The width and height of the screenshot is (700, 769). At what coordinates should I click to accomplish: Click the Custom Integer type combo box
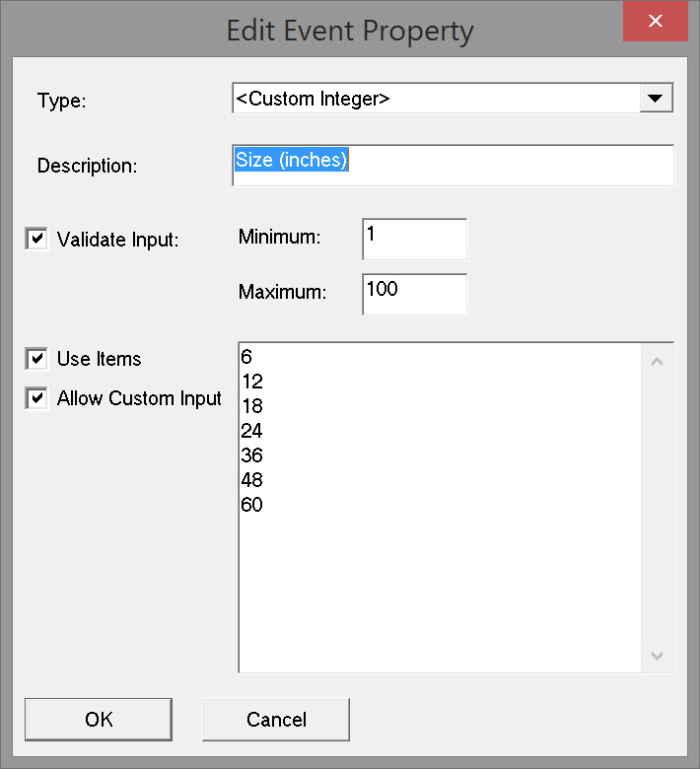tap(434, 99)
